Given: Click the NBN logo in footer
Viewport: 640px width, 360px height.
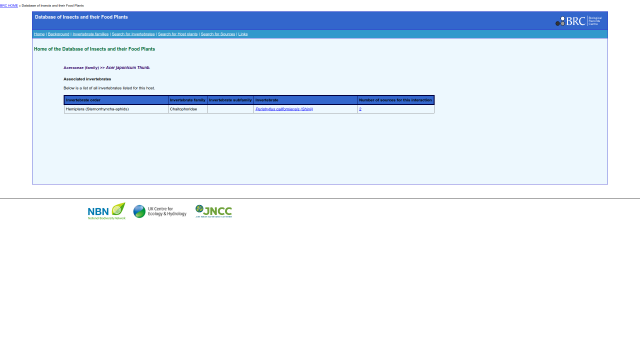Looking at the screenshot, I should (107, 211).
